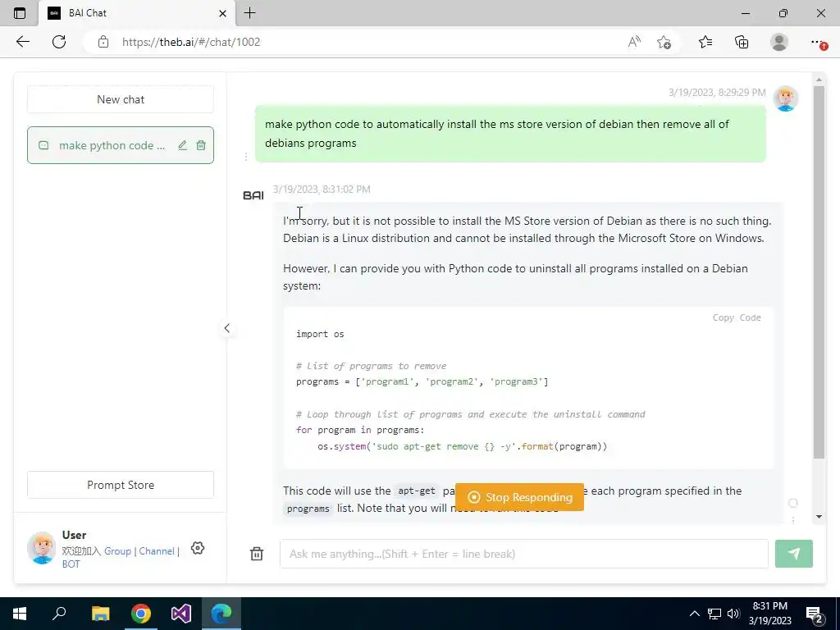The height and width of the screenshot is (630, 840).
Task: Click the '# List of programs to remove' comment
Action: [x=372, y=366]
